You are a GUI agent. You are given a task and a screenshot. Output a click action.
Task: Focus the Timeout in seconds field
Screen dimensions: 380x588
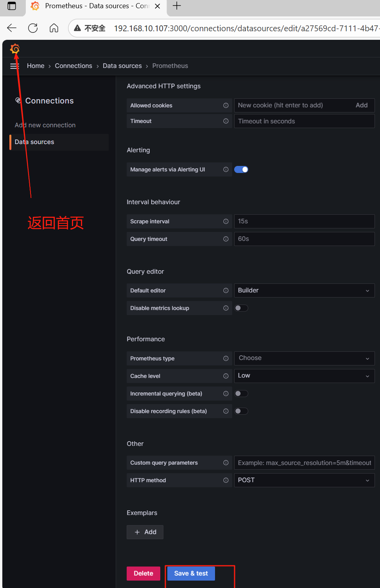[304, 121]
